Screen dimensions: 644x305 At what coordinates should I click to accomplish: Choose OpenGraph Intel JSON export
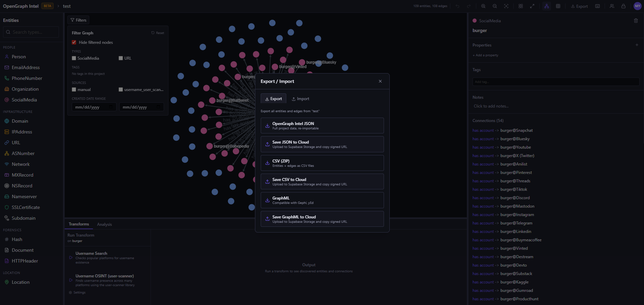(322, 126)
